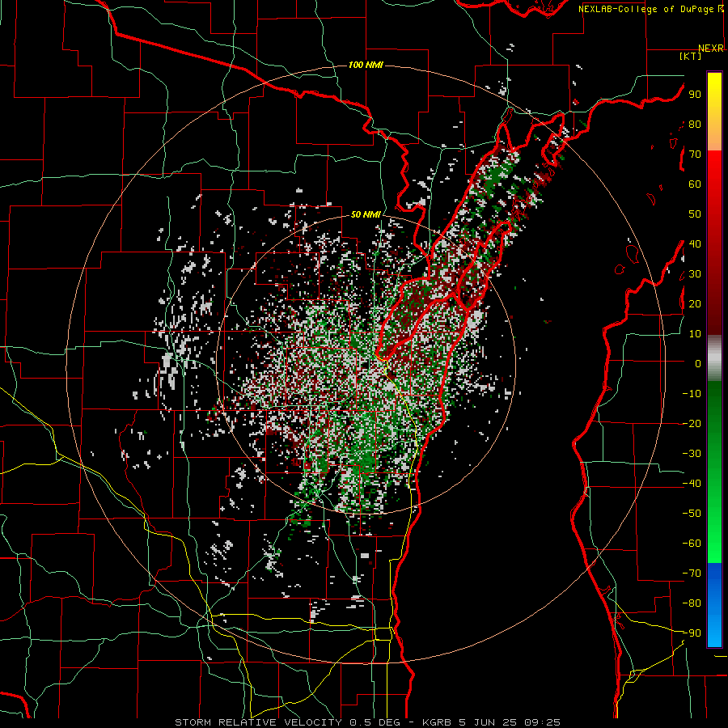Click the 5 JUN 25 date text

[488, 722]
